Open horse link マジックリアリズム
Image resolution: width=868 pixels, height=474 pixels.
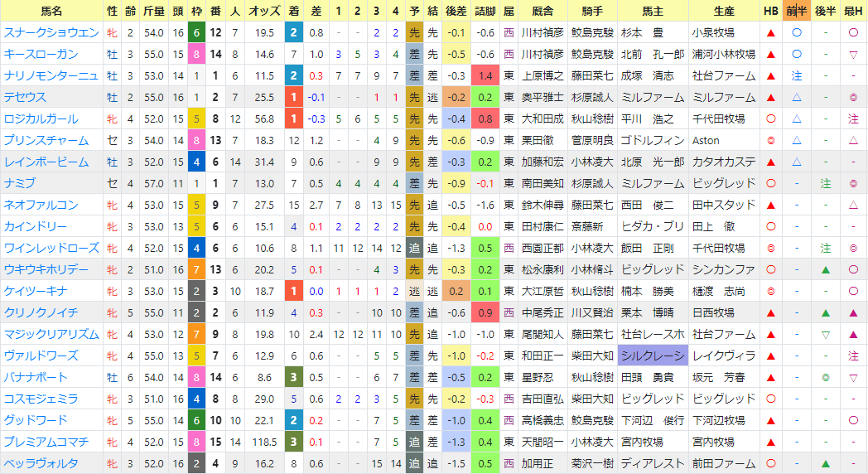pos(51,335)
